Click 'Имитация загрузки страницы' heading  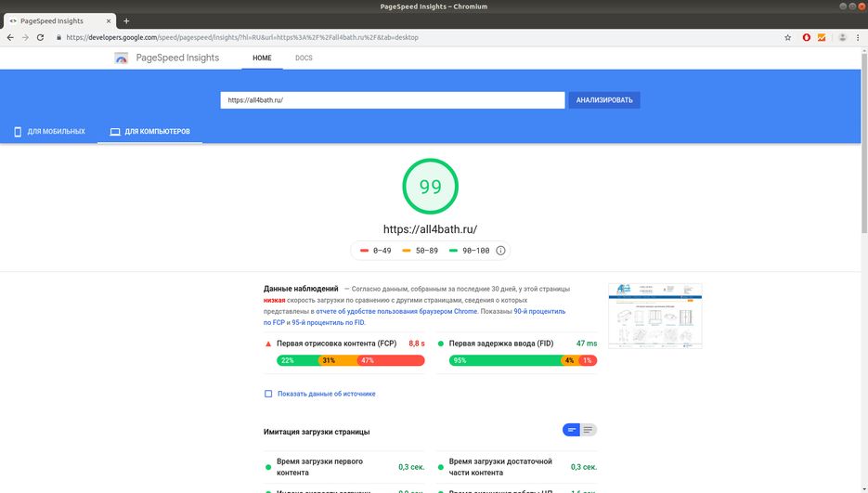coord(317,432)
